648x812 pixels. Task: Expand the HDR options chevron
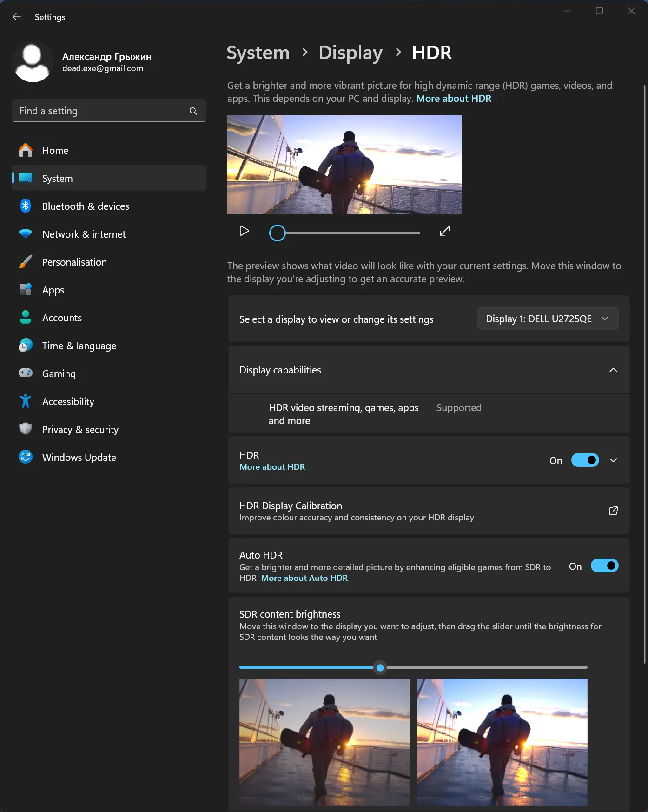[x=613, y=460]
